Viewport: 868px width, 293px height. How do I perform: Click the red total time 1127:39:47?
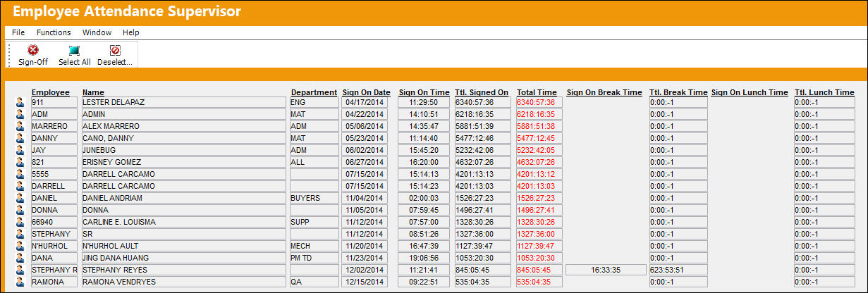tap(539, 246)
